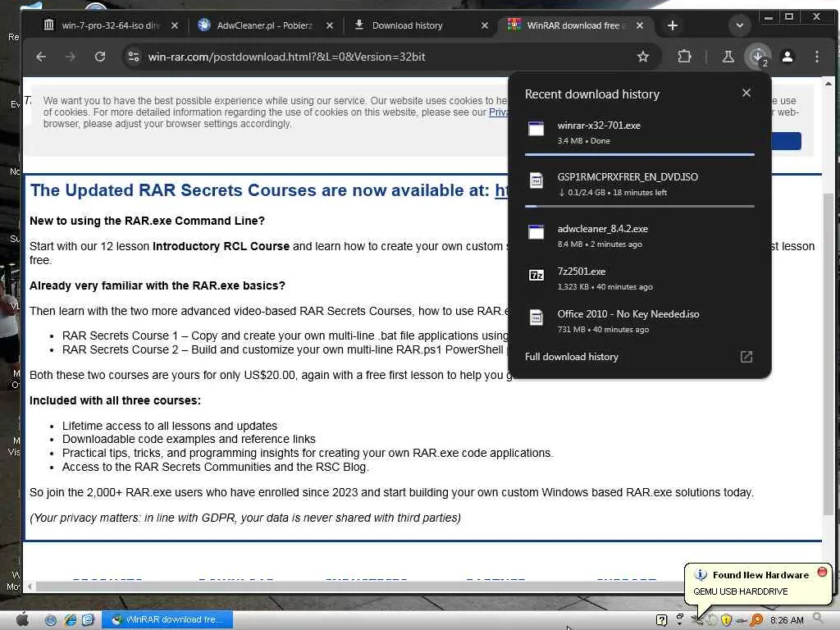This screenshot has width=840, height=630.
Task: Close the WinRAR download tab
Action: [639, 25]
